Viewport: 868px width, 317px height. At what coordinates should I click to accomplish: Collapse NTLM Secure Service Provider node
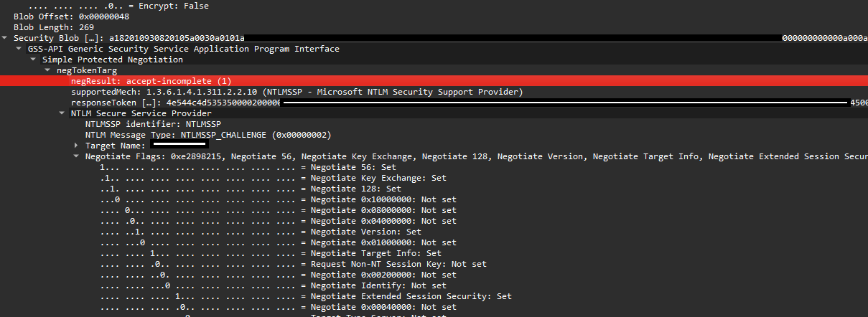click(x=62, y=113)
